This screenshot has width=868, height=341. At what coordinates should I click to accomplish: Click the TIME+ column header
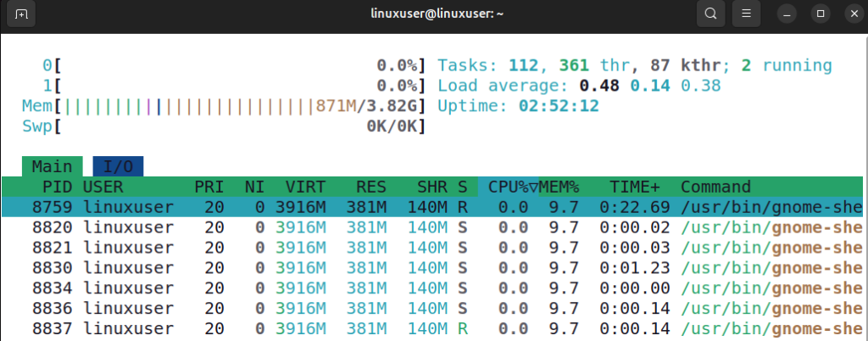(x=637, y=187)
